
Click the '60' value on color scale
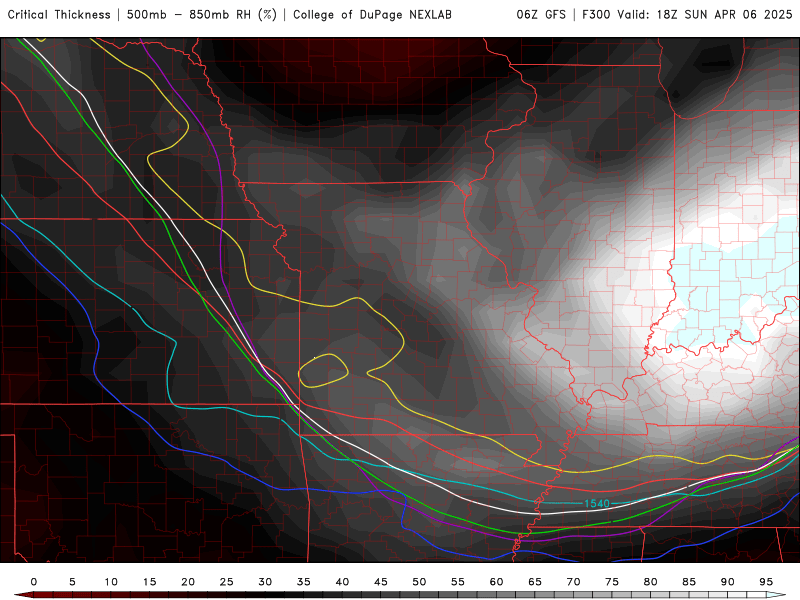(496, 582)
